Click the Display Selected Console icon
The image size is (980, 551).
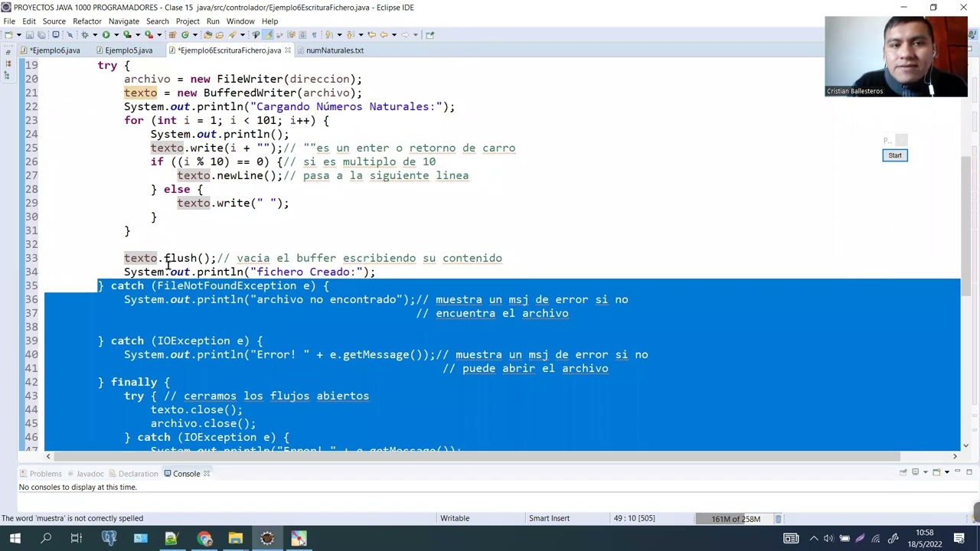point(915,472)
